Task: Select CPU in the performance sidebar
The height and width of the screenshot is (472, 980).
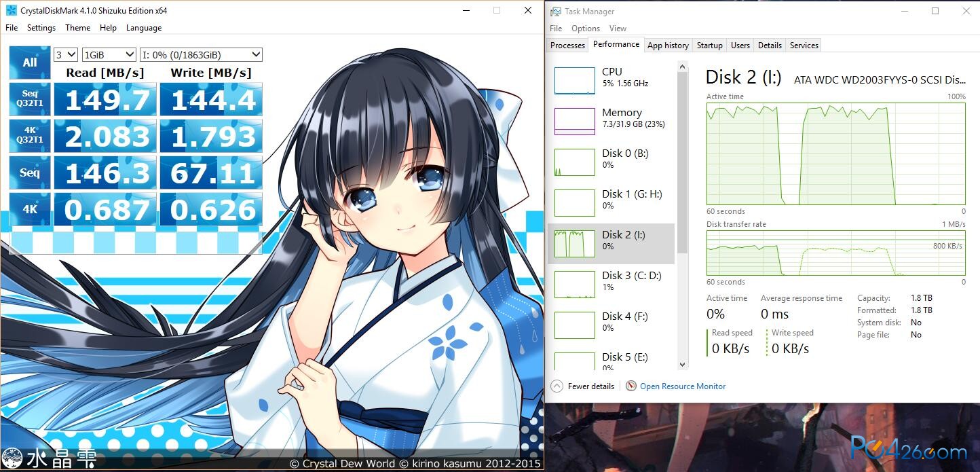Action: [x=611, y=81]
